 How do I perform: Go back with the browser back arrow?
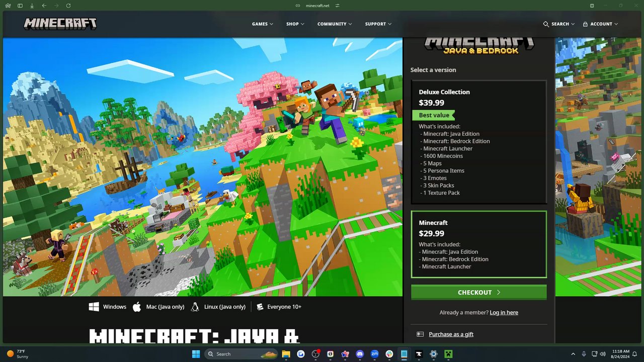[x=44, y=6]
